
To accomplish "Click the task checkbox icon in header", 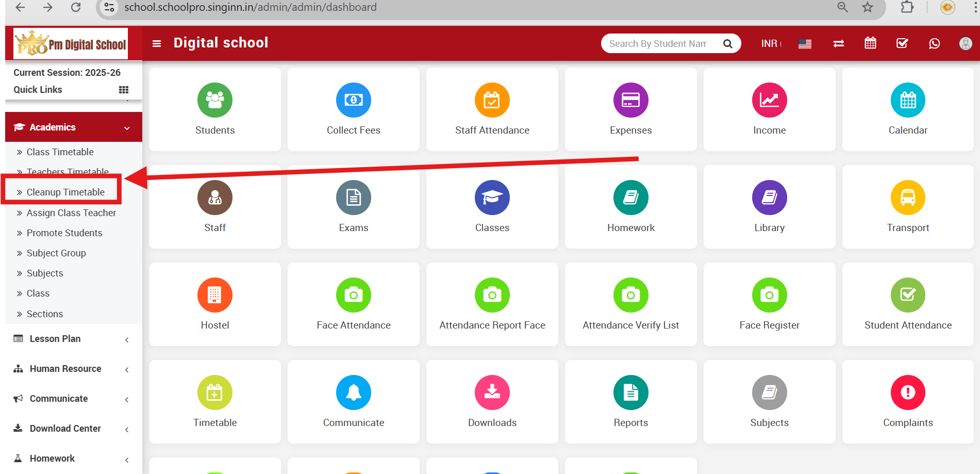I will pos(902,43).
